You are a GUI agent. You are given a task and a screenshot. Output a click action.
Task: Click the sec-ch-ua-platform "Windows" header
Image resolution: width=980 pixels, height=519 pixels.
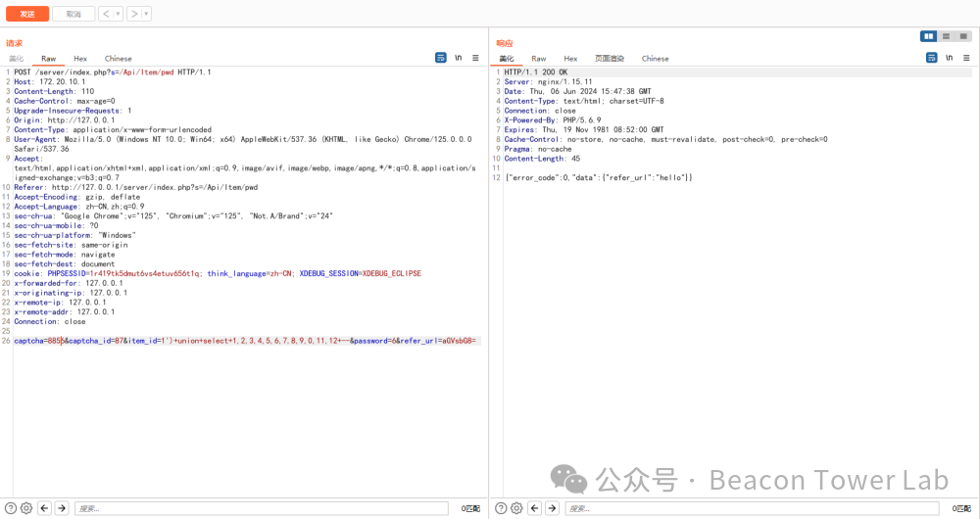75,235
